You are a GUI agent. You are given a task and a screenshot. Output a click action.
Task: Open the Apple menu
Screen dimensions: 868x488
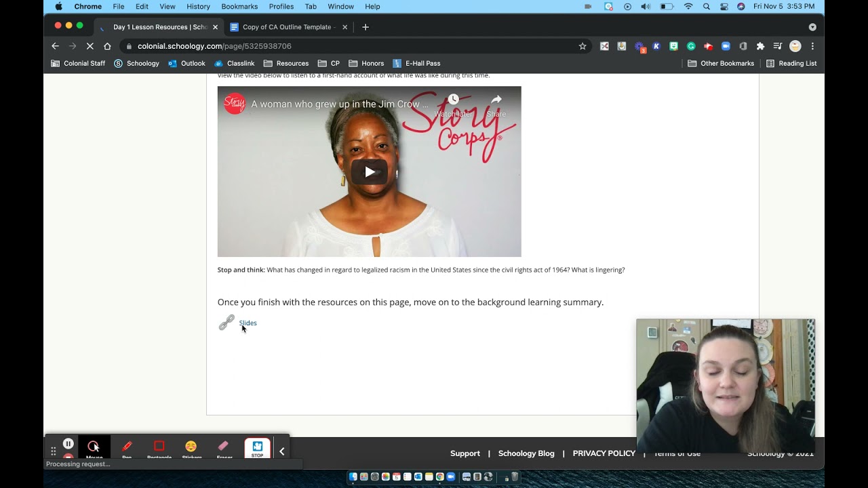[x=59, y=6]
